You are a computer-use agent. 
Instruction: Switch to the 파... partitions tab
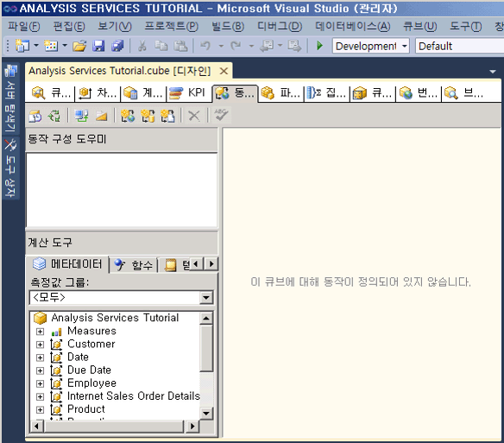point(281,93)
